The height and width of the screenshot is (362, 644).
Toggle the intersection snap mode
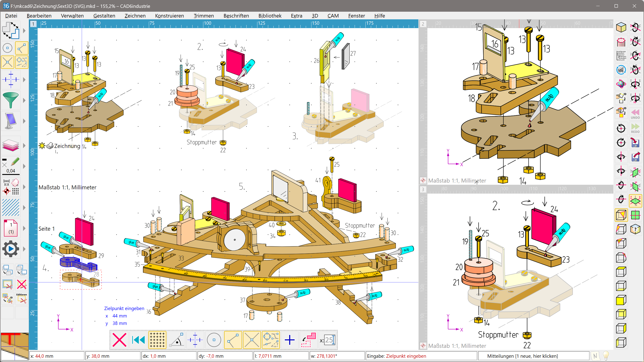(x=252, y=340)
